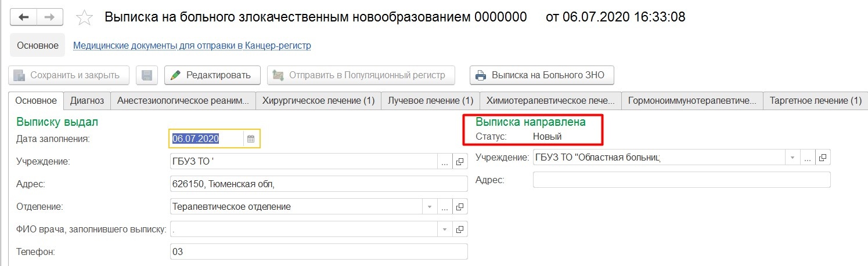The width and height of the screenshot is (868, 266).
Task: Click into the Телефон input field
Action: (318, 252)
